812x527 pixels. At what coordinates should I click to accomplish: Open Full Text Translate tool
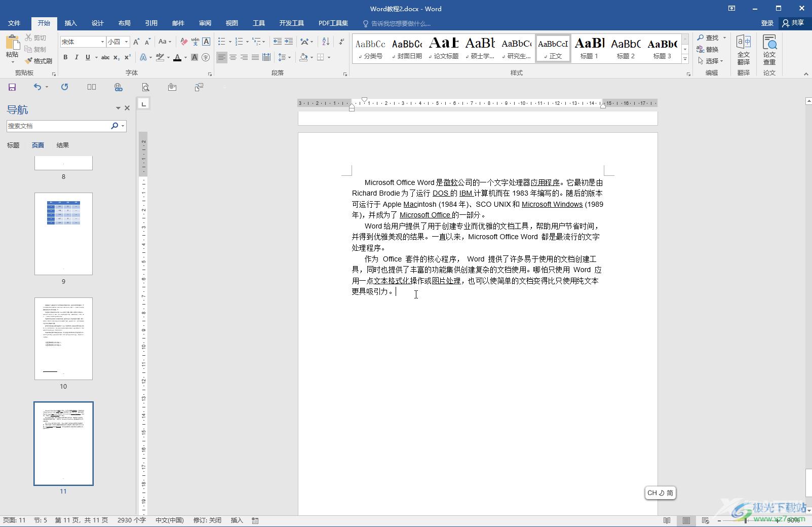[743, 50]
